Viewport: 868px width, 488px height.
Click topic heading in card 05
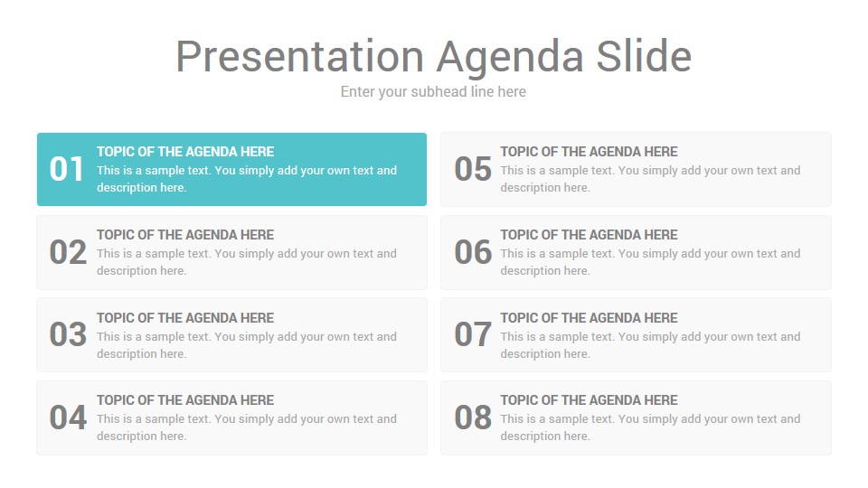(x=589, y=152)
